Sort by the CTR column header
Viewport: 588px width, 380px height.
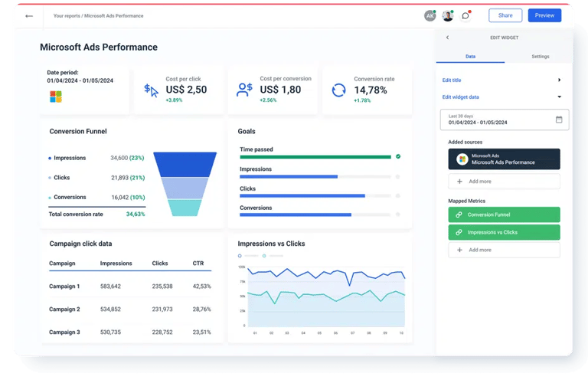198,264
